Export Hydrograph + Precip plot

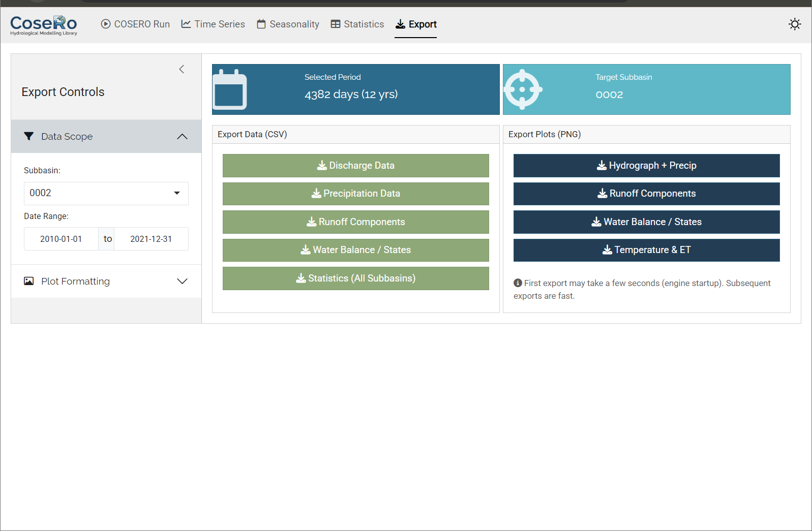point(646,166)
